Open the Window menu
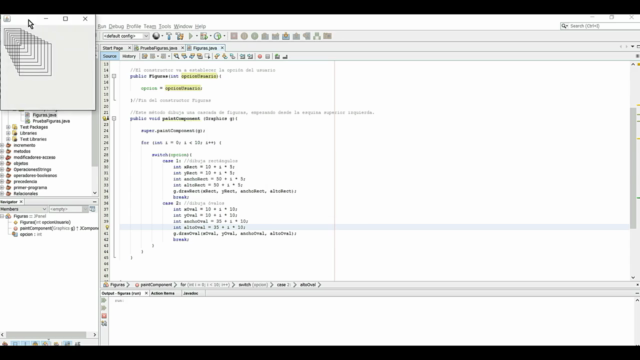The width and height of the screenshot is (640, 360). 183,26
